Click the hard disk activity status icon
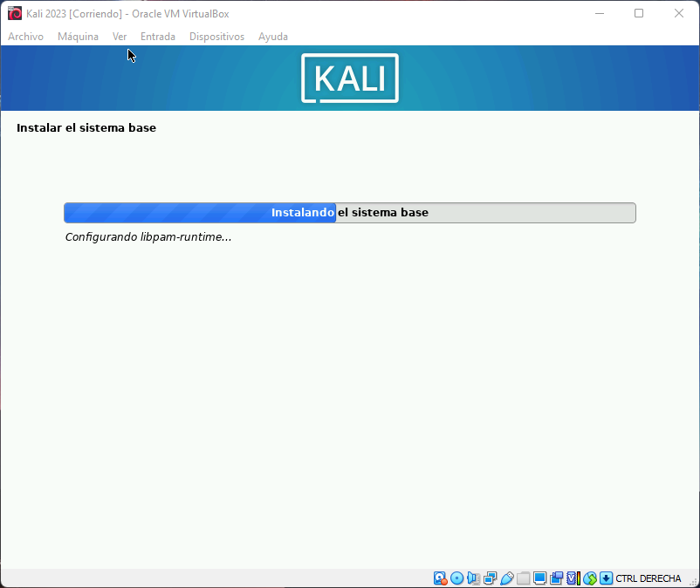Screen dimensions: 700x588 click(440, 578)
